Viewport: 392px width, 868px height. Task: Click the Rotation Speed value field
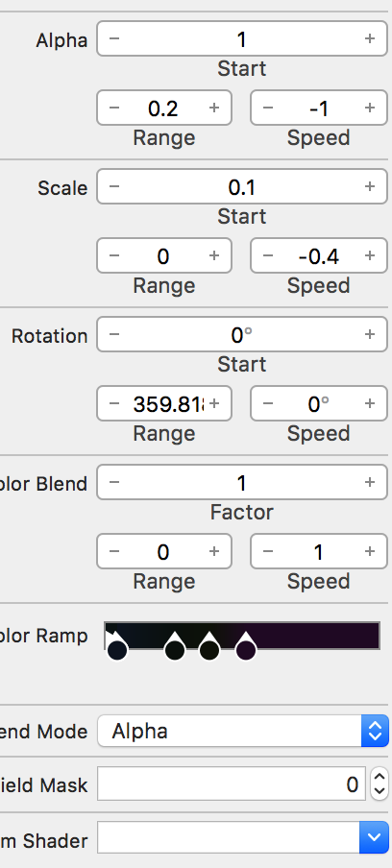[x=318, y=403]
